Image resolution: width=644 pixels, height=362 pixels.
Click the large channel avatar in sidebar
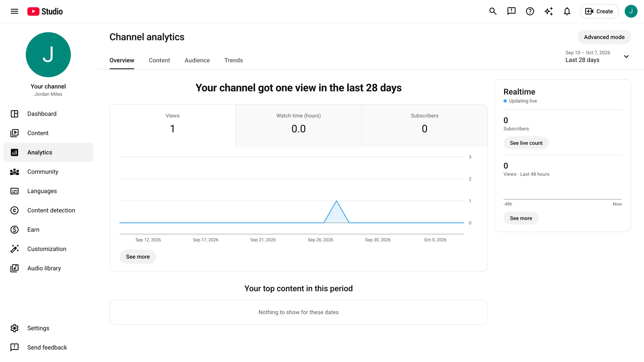pos(48,55)
